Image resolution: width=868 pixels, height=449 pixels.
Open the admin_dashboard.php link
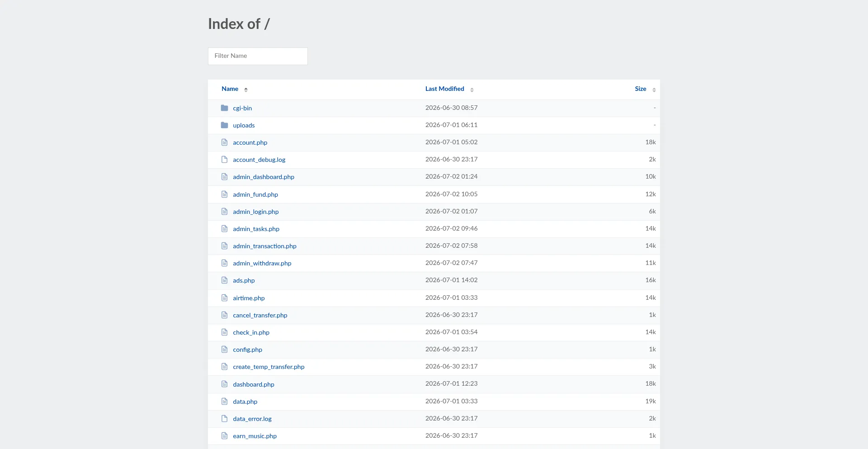[x=264, y=177]
